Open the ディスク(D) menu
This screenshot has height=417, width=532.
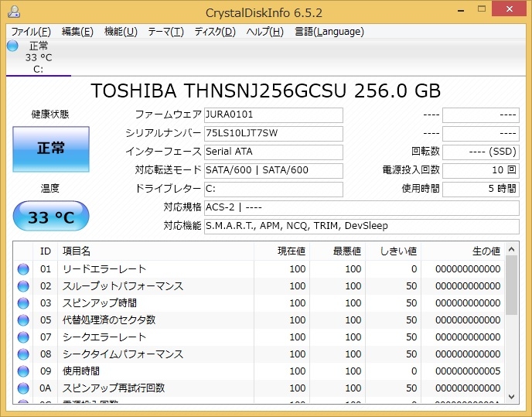pyautogui.click(x=215, y=32)
